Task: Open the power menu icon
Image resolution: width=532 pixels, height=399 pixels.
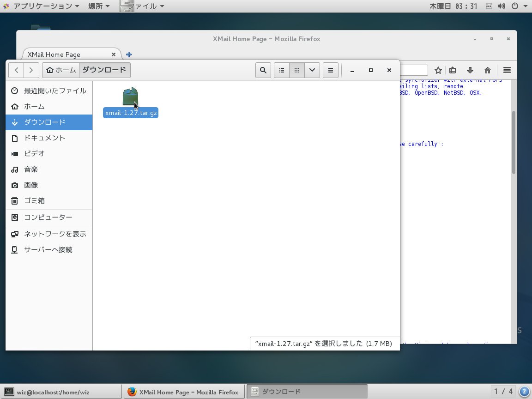Action: click(x=515, y=6)
